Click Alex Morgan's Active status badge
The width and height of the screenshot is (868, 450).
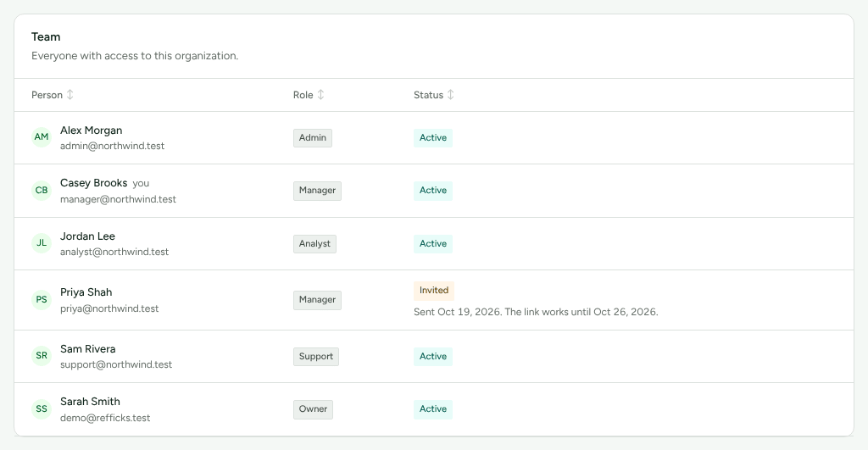(x=433, y=138)
